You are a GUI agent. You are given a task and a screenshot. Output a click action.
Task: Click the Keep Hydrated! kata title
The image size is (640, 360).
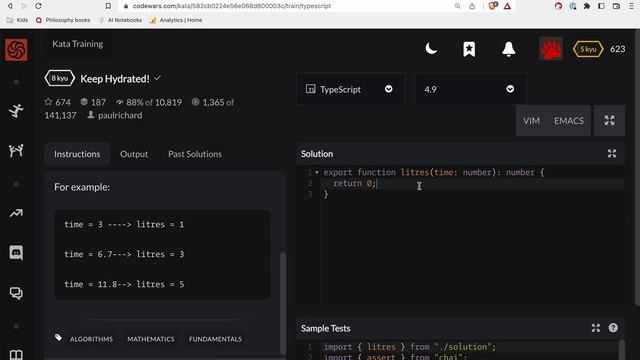point(115,79)
